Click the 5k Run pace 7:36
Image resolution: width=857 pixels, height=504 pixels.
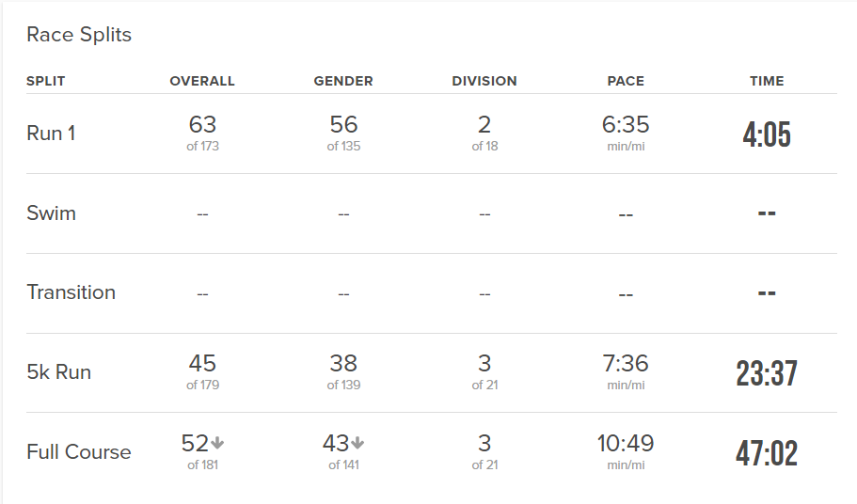(x=626, y=363)
